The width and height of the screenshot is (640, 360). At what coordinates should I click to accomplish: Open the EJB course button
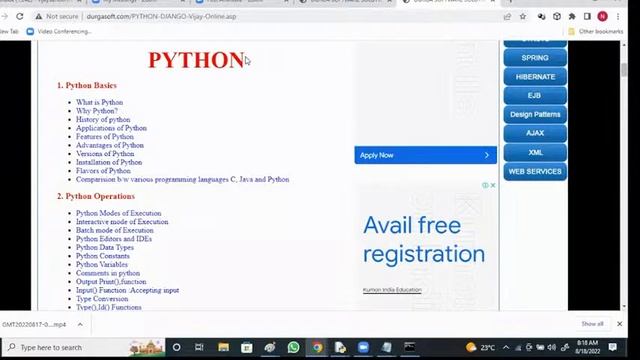tap(535, 96)
